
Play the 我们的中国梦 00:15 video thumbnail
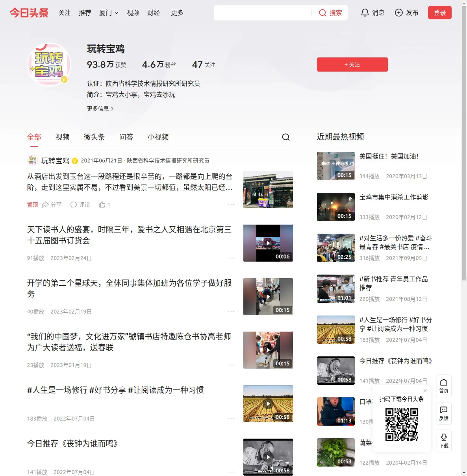[268, 350]
